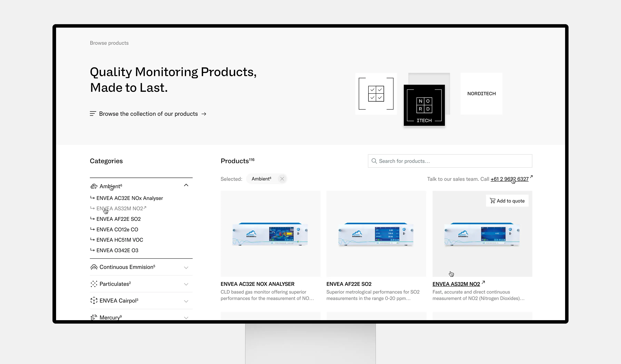The width and height of the screenshot is (621, 364).
Task: Open the ENVEA AS32M NO2 product title link
Action: pos(456,284)
